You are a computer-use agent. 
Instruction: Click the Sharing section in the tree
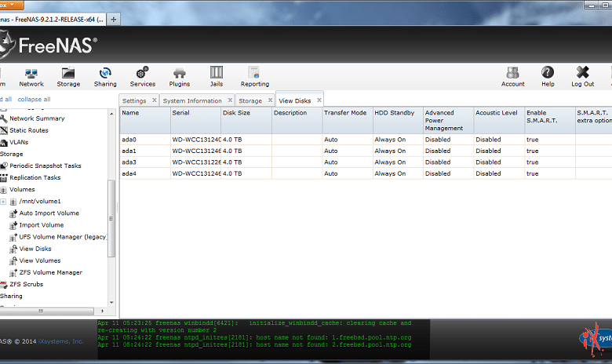(x=11, y=296)
